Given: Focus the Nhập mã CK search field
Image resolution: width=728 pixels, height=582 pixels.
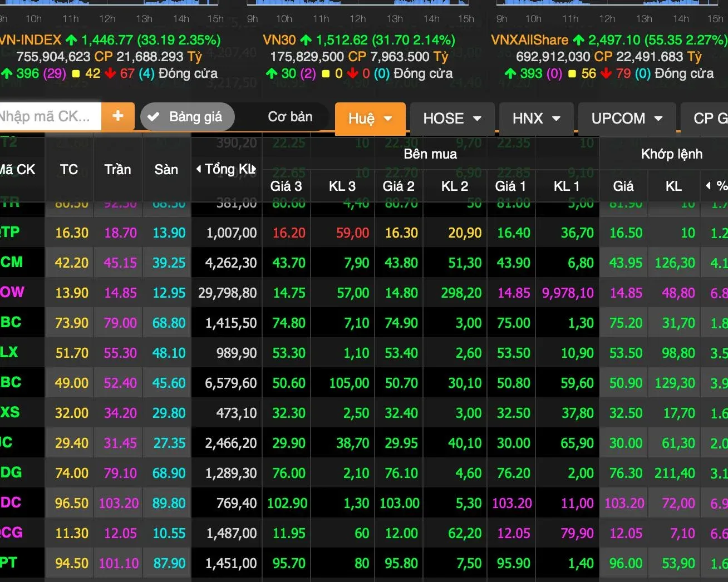Looking at the screenshot, I should tap(50, 116).
